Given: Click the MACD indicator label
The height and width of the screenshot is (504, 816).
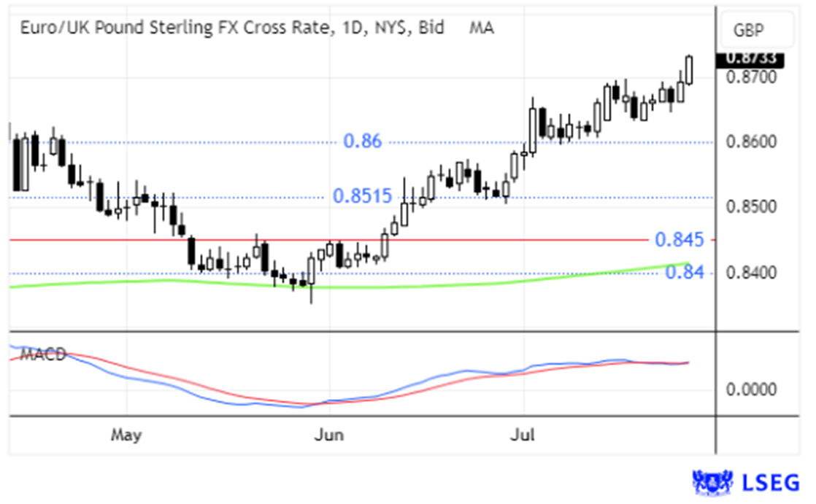Looking at the screenshot, I should [x=43, y=355].
